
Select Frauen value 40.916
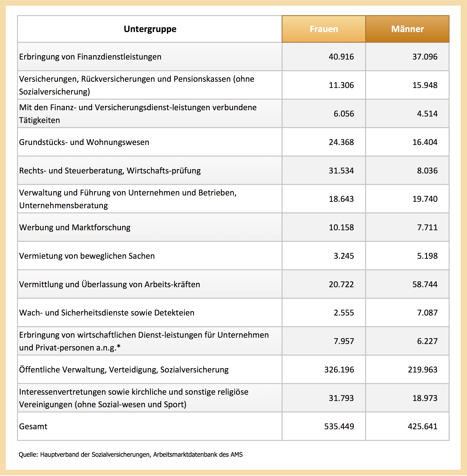pos(341,57)
